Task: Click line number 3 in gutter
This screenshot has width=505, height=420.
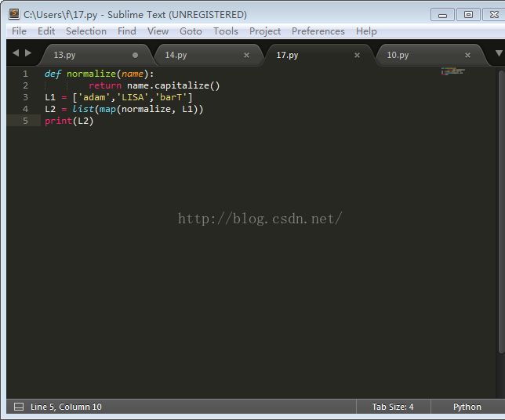Action: (x=25, y=97)
